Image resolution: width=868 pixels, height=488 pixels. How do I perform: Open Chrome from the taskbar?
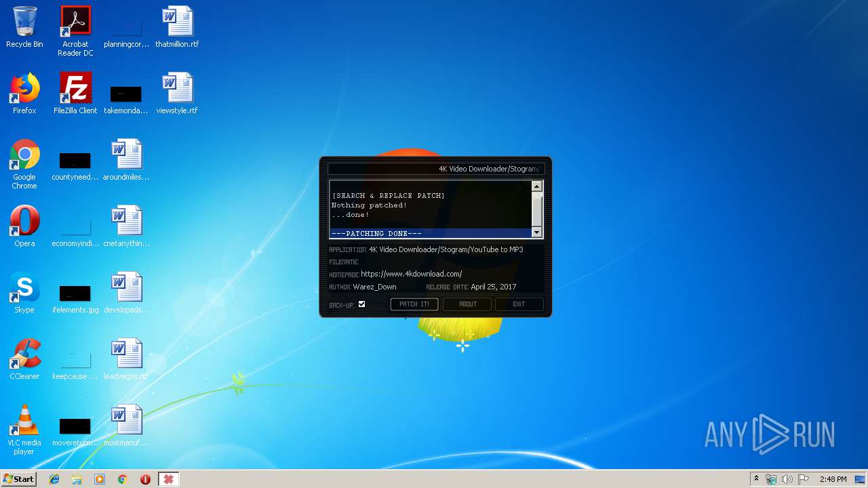pyautogui.click(x=123, y=479)
